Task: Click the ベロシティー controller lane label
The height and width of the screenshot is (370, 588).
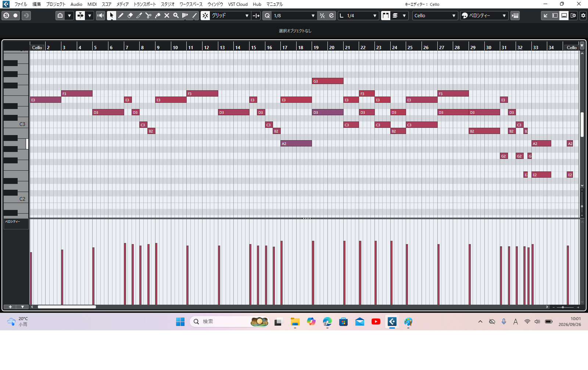Action: pyautogui.click(x=12, y=222)
